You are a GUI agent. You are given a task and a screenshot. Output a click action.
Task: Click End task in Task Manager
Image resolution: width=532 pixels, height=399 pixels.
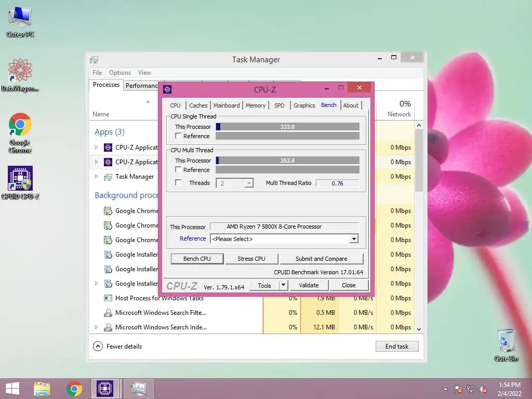point(396,347)
